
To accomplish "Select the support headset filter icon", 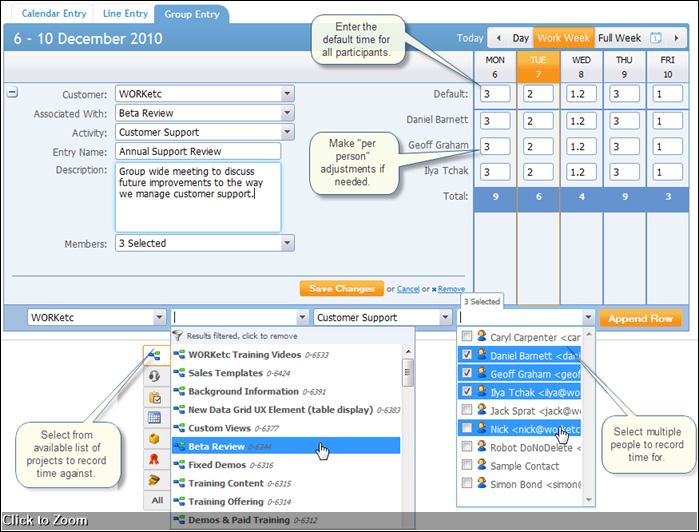I will [155, 376].
